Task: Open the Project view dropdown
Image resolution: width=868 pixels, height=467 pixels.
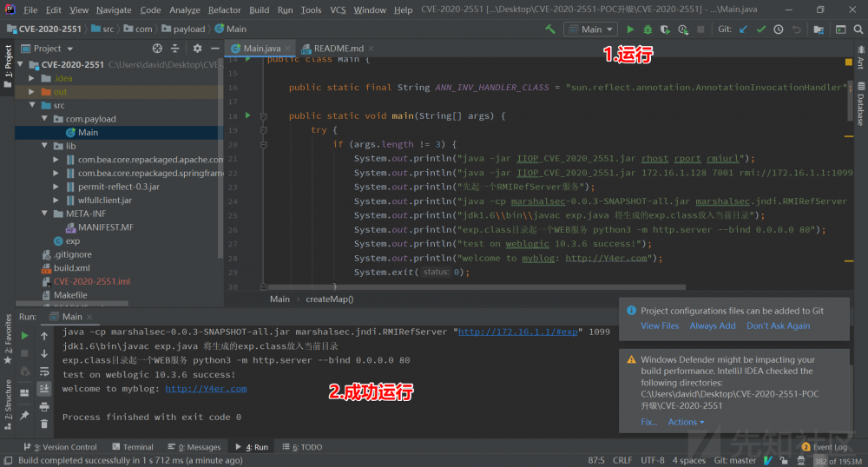Action: tap(53, 49)
